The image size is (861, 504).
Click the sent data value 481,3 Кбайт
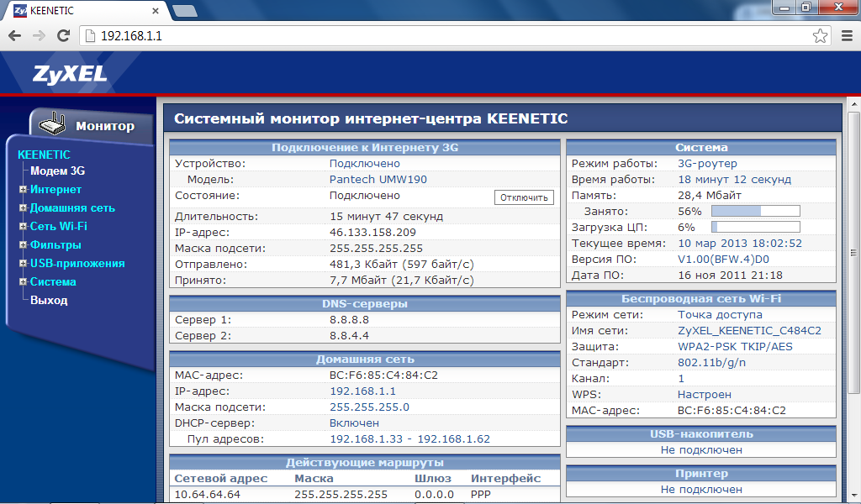[401, 265]
